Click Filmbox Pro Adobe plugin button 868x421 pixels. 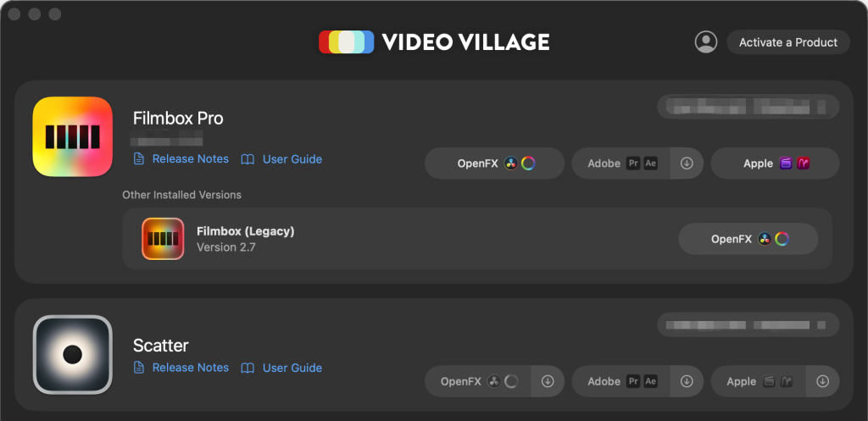(621, 163)
